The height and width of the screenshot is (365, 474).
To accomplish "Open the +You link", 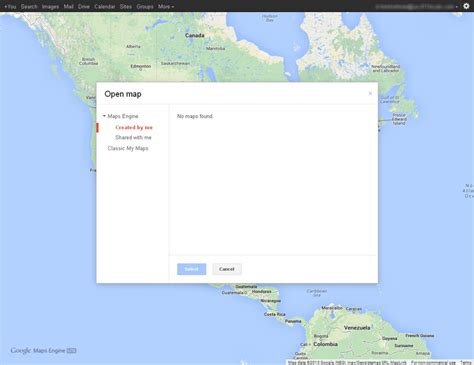I will coord(10,6).
